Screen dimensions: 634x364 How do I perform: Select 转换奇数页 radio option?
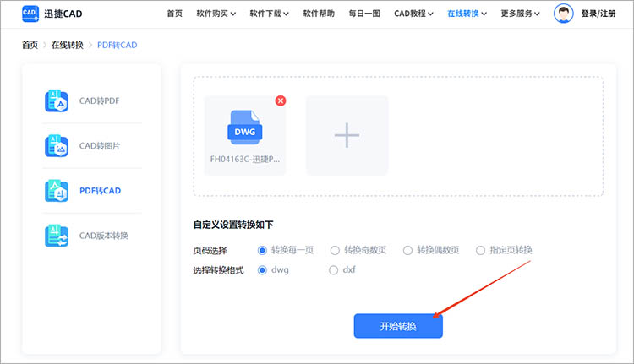click(335, 251)
